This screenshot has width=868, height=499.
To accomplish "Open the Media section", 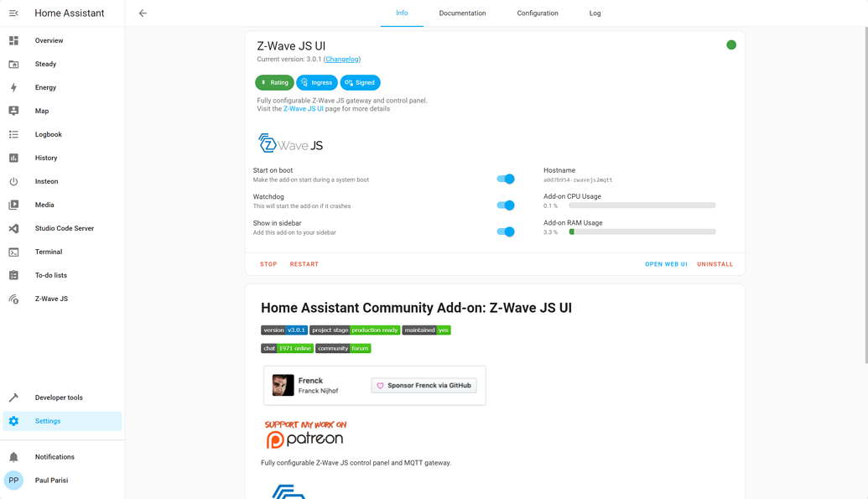I will click(13, 205).
